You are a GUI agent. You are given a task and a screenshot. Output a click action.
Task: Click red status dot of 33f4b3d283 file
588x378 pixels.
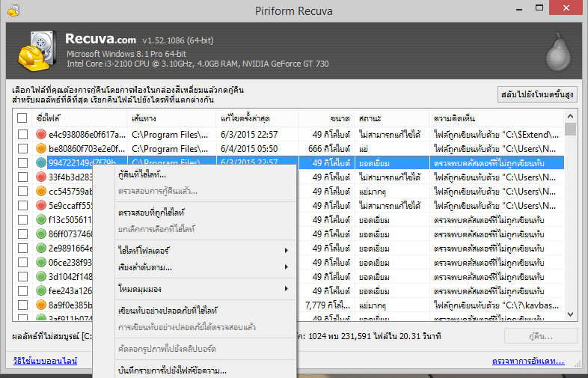(x=41, y=177)
